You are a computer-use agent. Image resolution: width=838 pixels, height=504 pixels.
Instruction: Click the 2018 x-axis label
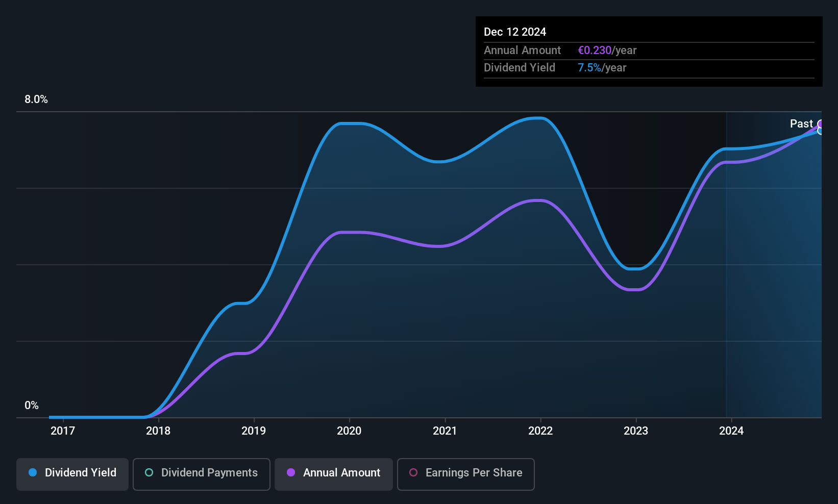158,431
